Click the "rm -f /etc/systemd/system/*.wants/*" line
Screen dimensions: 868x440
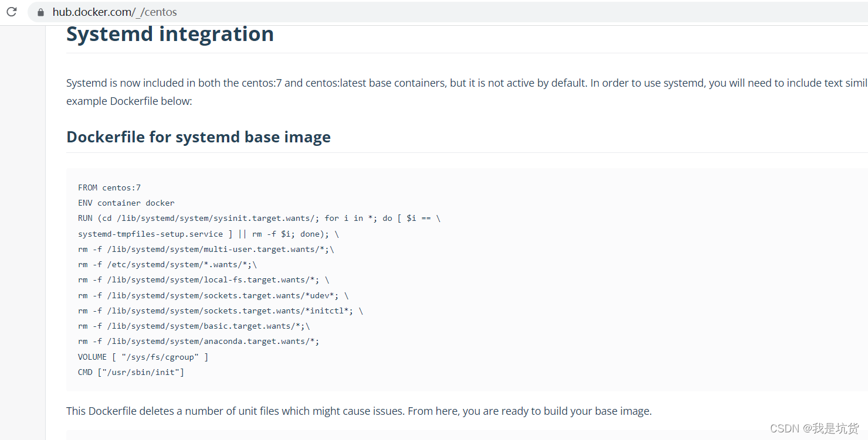coord(167,264)
